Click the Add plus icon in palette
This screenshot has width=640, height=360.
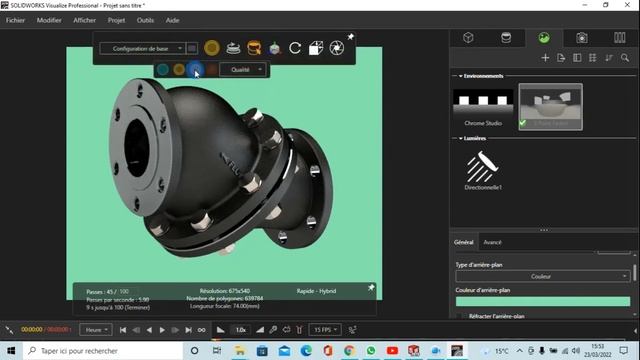545,58
